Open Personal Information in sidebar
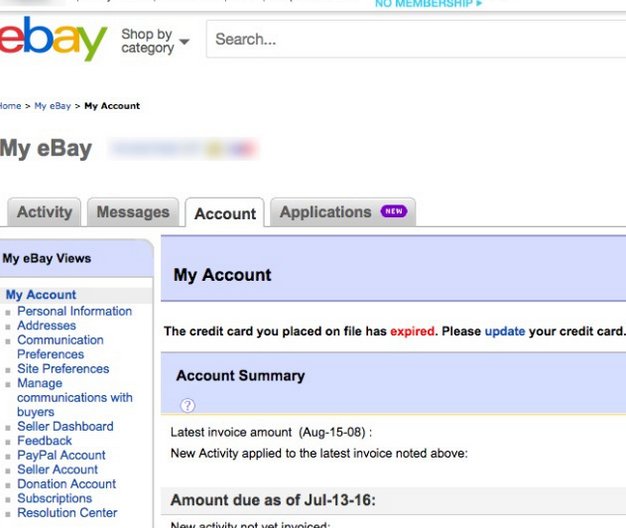The height and width of the screenshot is (528, 626). click(74, 311)
